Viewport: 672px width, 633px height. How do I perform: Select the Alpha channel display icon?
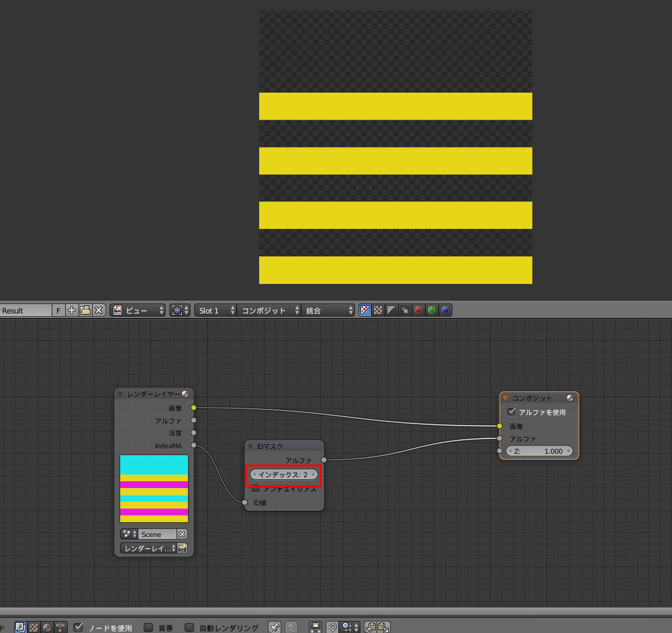tap(391, 310)
